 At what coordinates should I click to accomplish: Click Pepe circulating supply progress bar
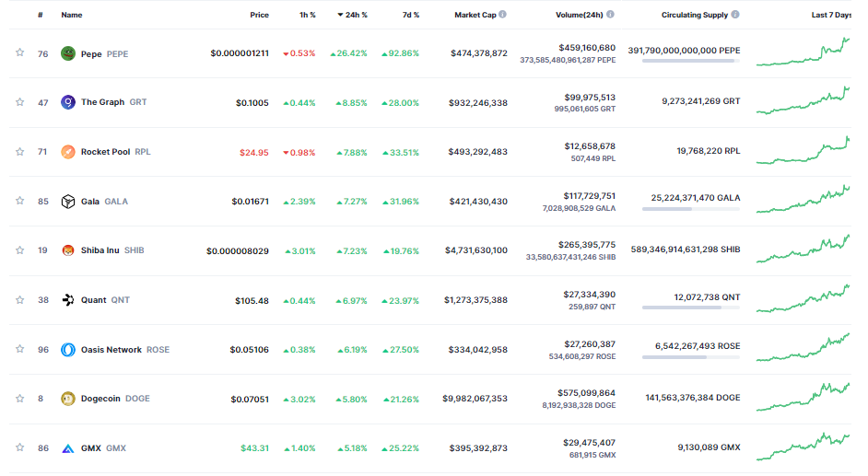[691, 61]
